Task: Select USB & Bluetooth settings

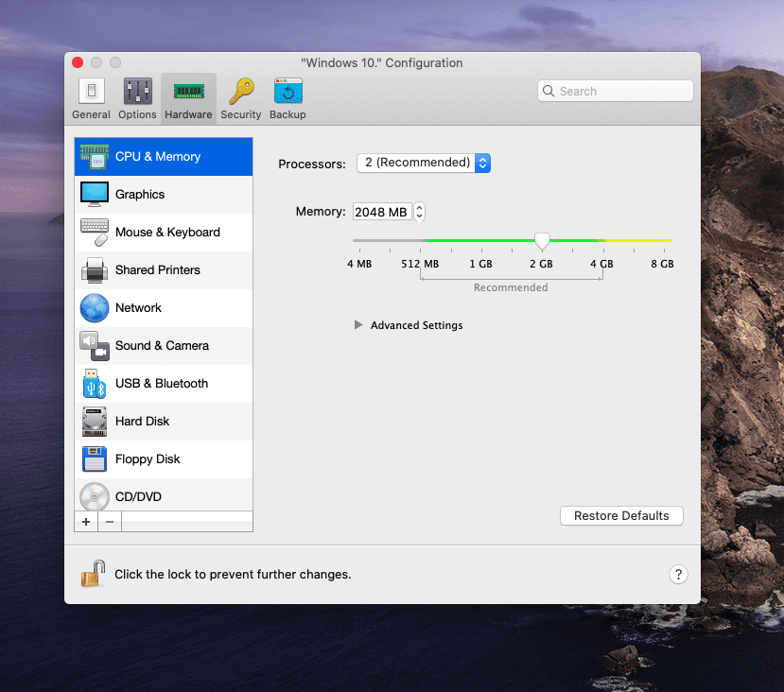Action: 163,384
